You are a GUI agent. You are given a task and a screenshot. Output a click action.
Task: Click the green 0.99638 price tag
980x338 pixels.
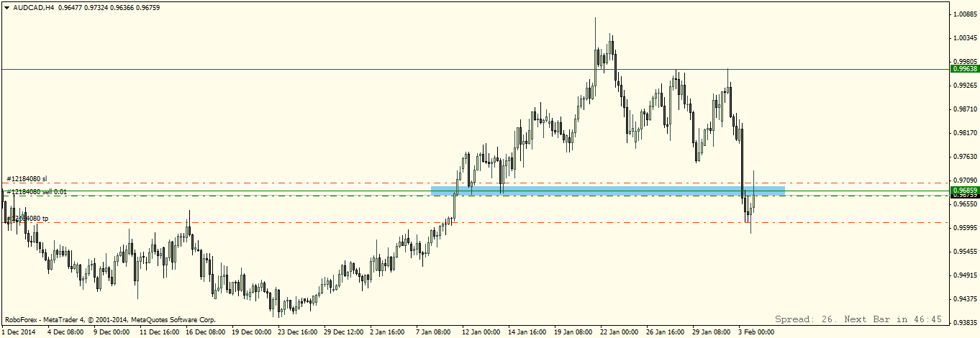coord(965,69)
